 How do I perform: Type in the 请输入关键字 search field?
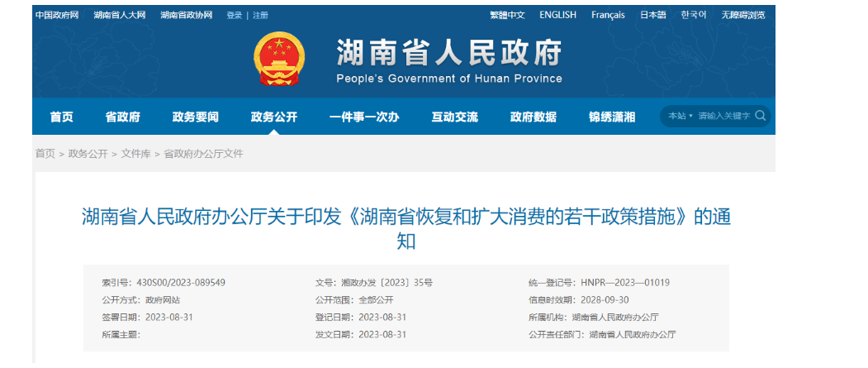pyautogui.click(x=723, y=117)
